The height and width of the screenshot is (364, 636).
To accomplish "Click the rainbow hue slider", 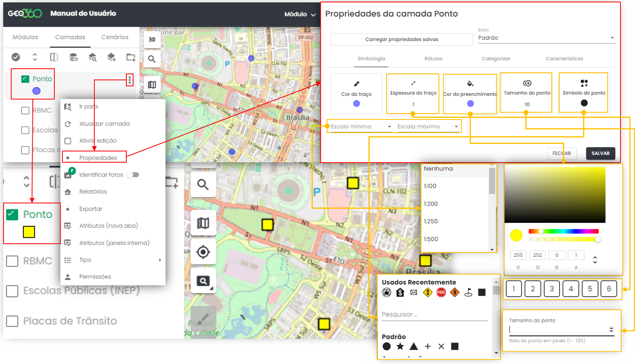I will tap(563, 231).
